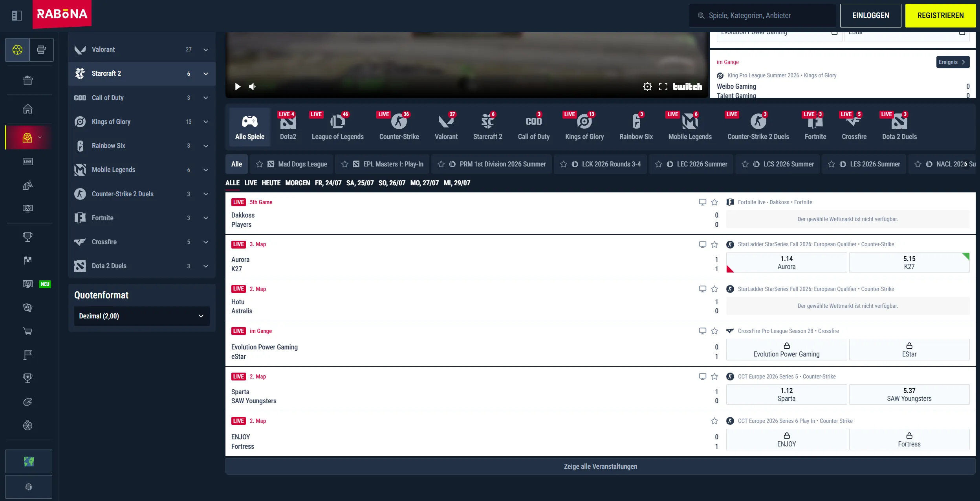The width and height of the screenshot is (980, 501).
Task: Enter fullscreen on the Twitch stream
Action: pos(663,86)
